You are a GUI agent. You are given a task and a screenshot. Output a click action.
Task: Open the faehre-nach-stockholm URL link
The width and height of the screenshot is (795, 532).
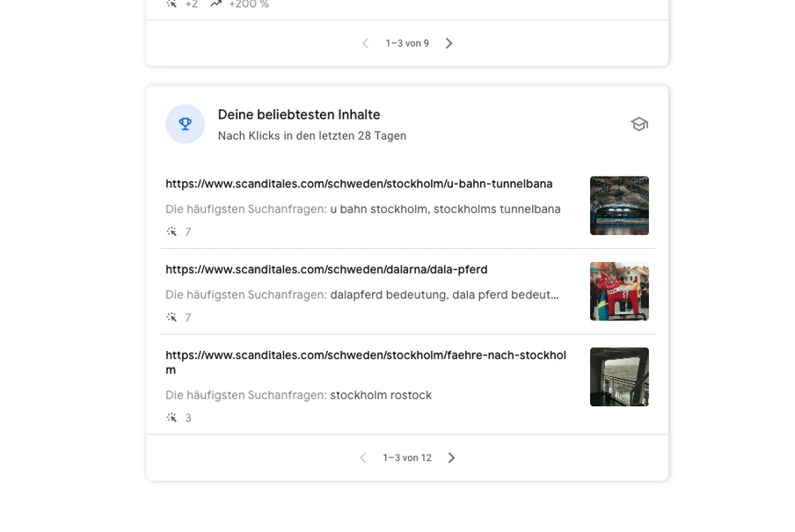365,356
